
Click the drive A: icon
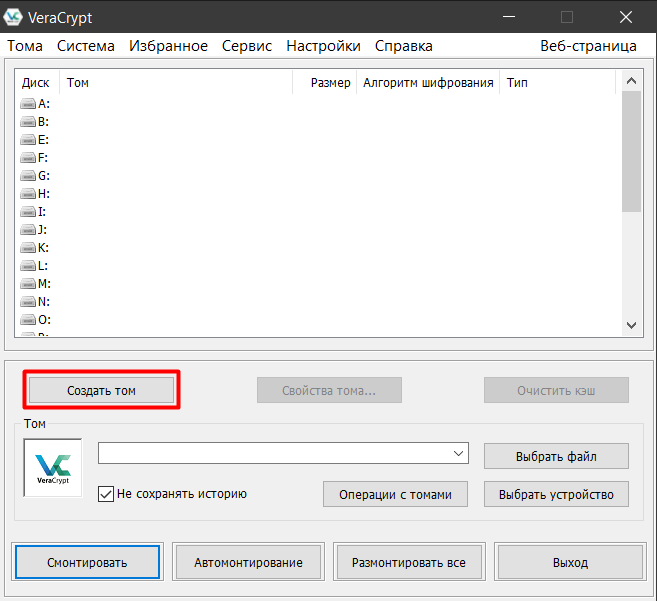[x=28, y=104]
